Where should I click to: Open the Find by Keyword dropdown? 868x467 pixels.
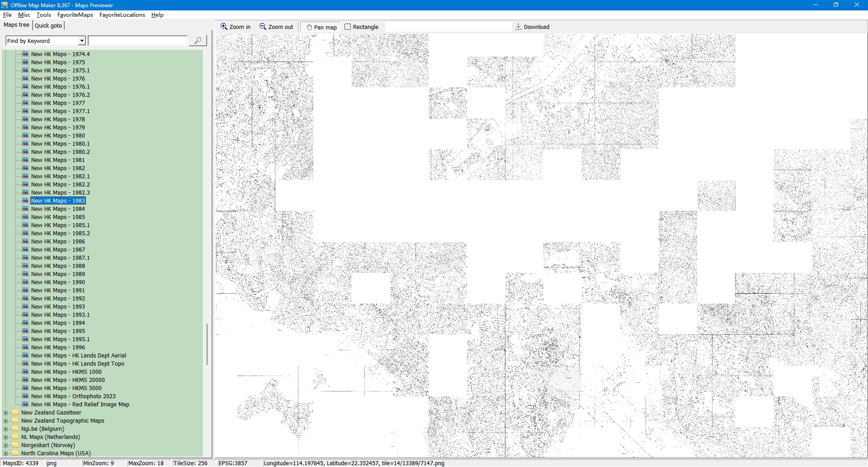pos(82,41)
